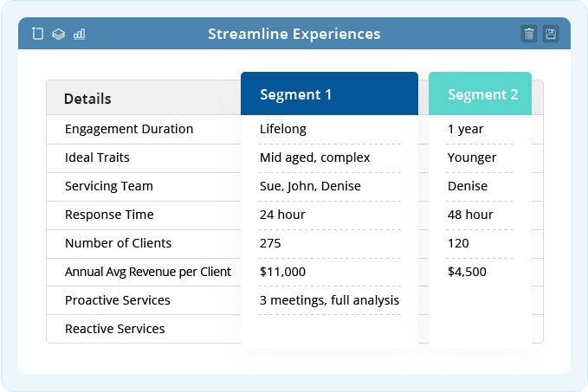Edit the Lifelong engagement duration value

click(x=329, y=129)
